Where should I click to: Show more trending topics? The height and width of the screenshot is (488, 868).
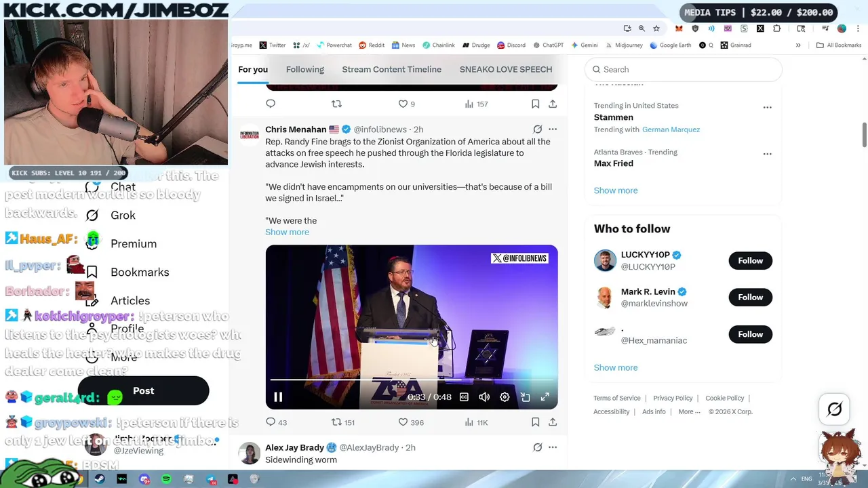coord(616,190)
